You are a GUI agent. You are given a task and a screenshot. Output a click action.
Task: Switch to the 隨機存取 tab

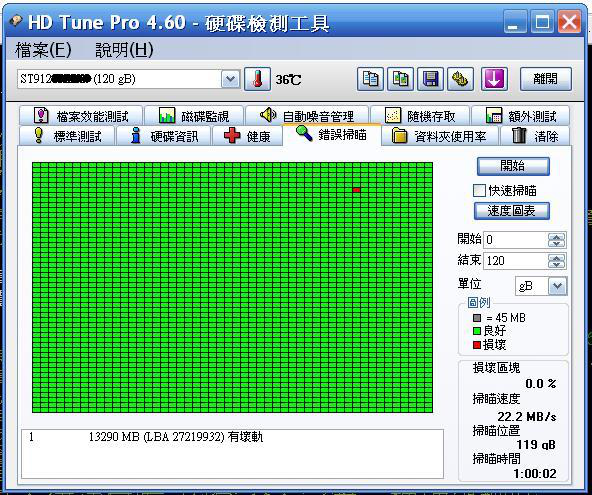pos(420,116)
